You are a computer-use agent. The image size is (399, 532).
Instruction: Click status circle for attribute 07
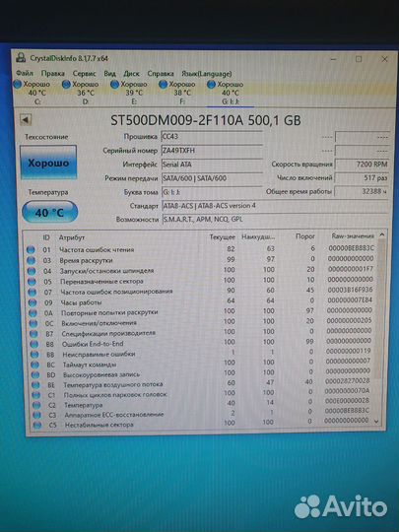point(32,292)
